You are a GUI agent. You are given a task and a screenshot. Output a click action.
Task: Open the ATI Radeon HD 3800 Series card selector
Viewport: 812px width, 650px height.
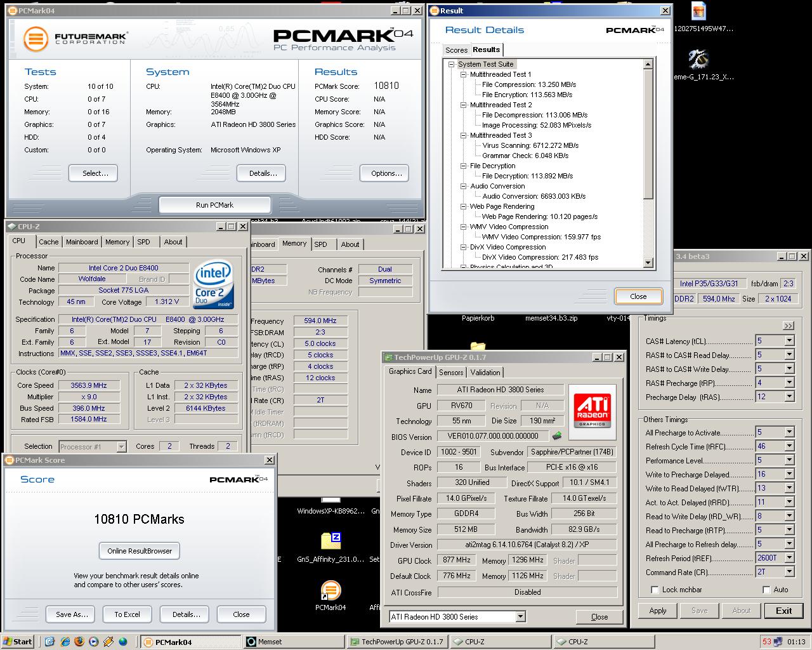click(x=457, y=616)
